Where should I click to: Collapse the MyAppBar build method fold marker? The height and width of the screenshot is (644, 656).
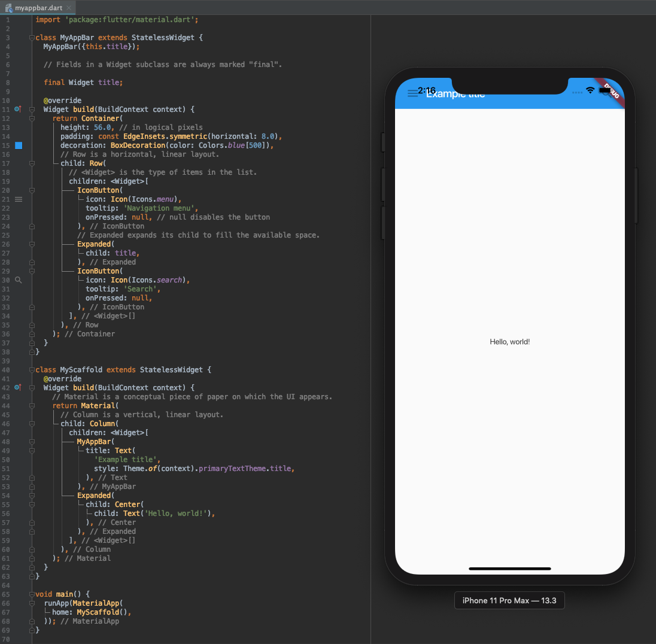32,109
